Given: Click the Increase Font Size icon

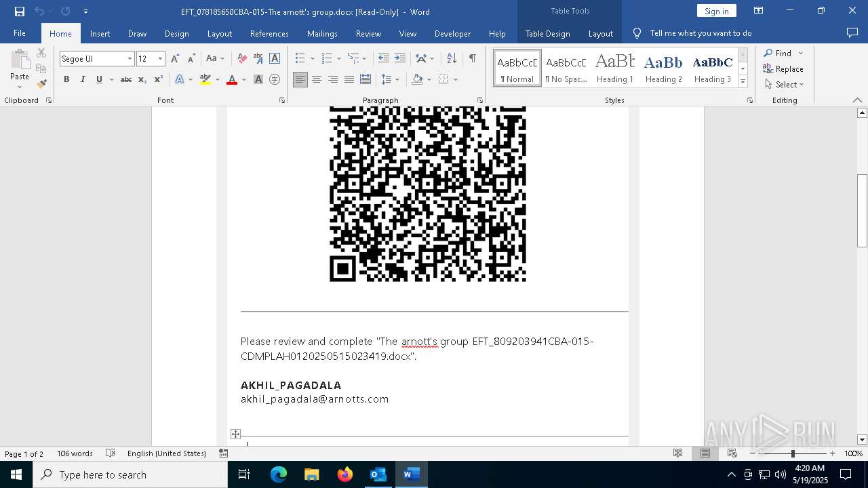Looking at the screenshot, I should coord(176,59).
